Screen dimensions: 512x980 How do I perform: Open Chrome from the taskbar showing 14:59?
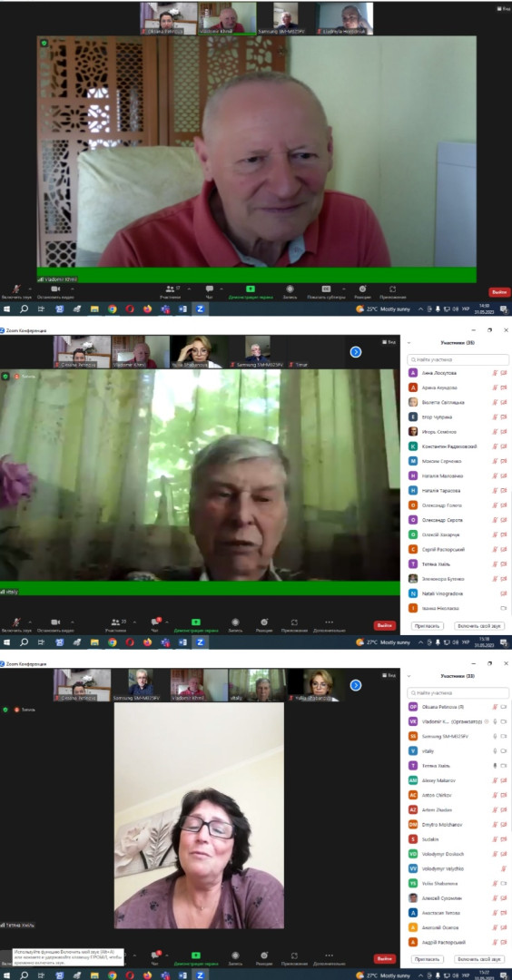tap(112, 309)
